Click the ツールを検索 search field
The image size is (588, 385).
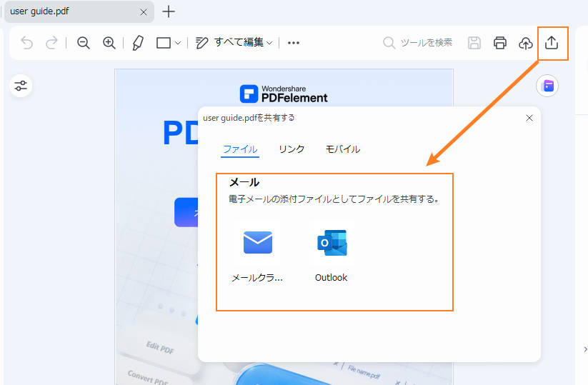click(x=418, y=43)
